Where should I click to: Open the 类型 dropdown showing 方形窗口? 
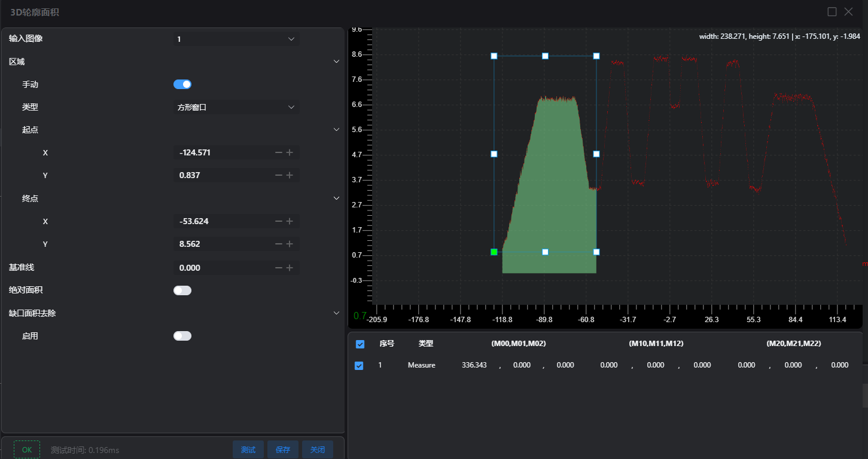(x=236, y=107)
